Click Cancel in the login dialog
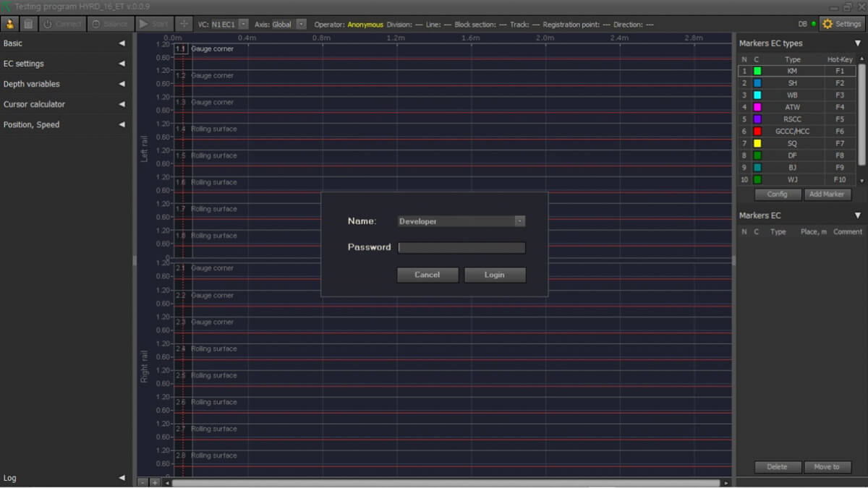The width and height of the screenshot is (868, 488). click(x=427, y=275)
